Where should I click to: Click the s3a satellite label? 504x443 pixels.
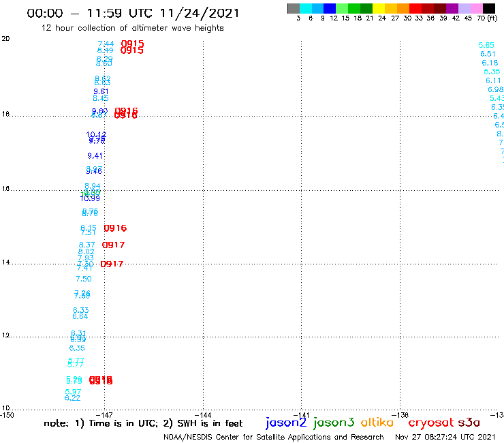(469, 423)
